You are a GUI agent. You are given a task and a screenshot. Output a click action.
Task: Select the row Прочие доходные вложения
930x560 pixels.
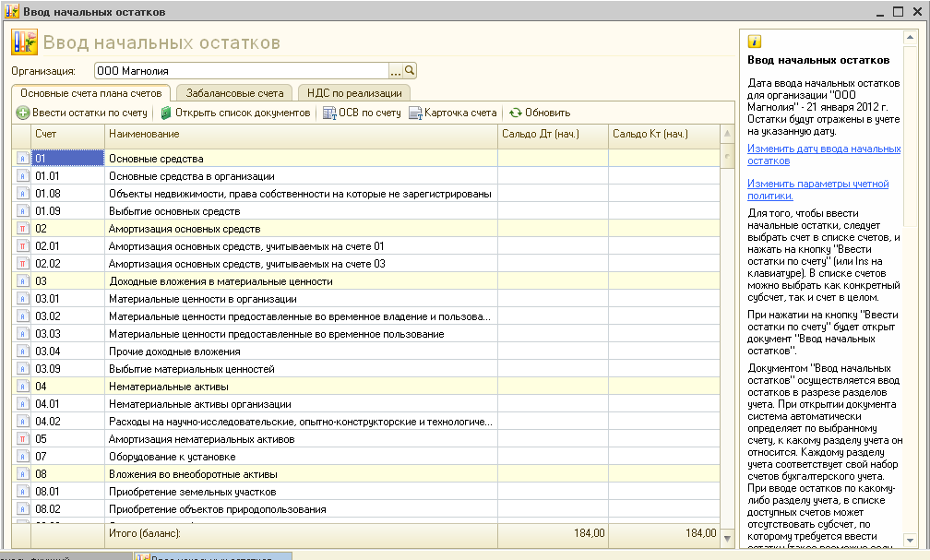tap(366, 351)
